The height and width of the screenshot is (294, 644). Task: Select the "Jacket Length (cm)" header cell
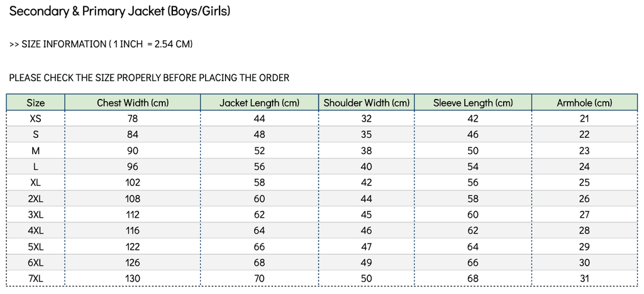tap(259, 103)
